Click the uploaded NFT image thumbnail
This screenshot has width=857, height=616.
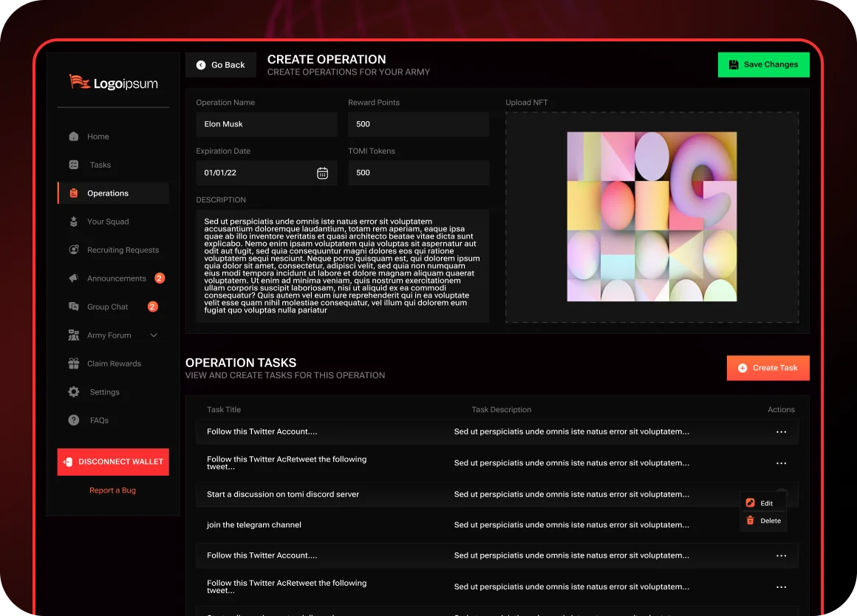[x=652, y=216]
